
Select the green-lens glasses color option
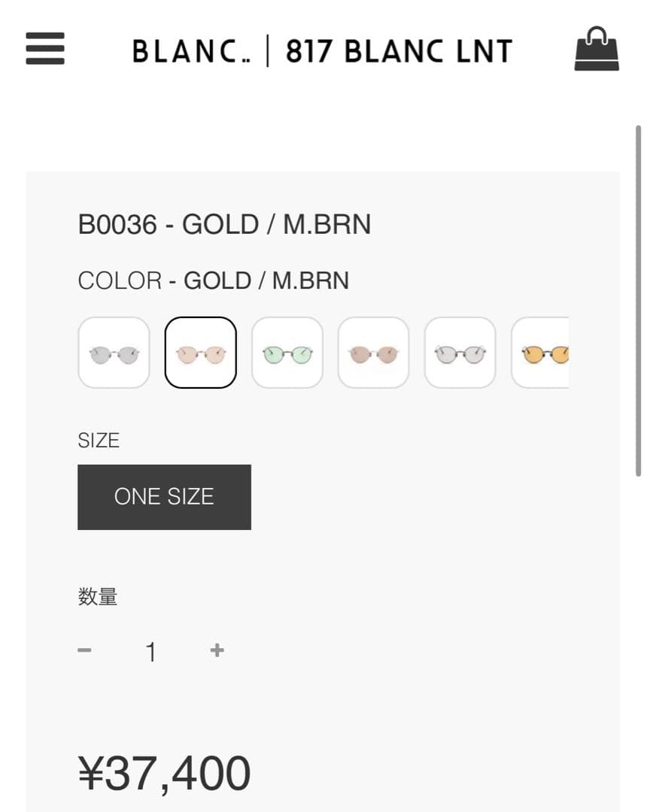pos(287,353)
